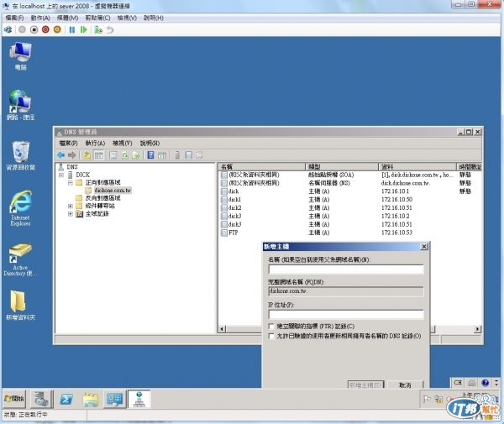Sort by the 名稱 column header
The image size is (504, 424).
[x=262, y=167]
